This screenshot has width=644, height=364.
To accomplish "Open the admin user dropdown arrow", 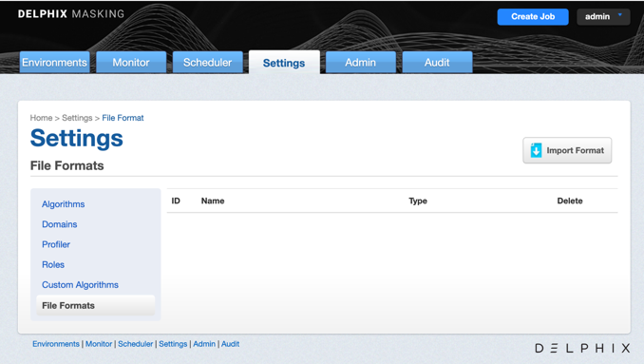I will [x=620, y=15].
